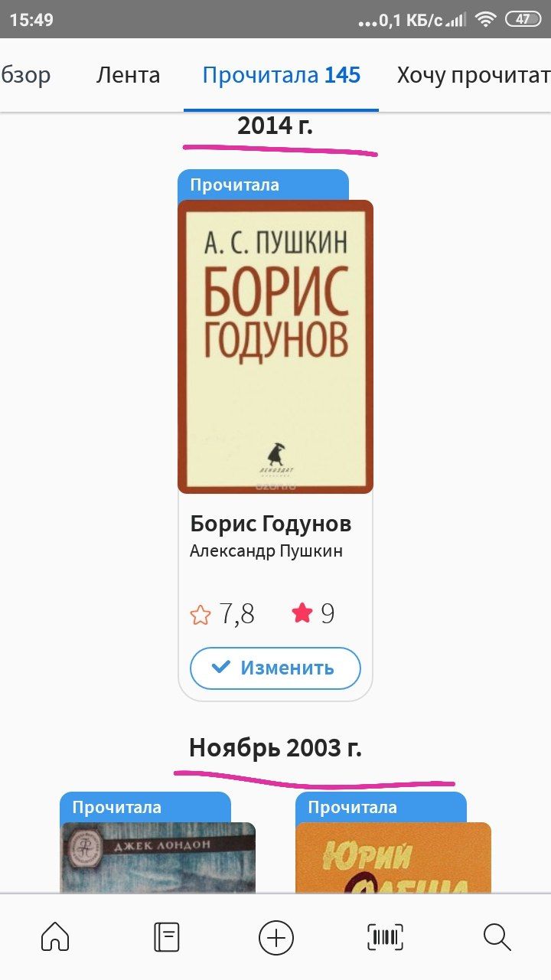Tap the battery indicator in status bar

(x=523, y=20)
